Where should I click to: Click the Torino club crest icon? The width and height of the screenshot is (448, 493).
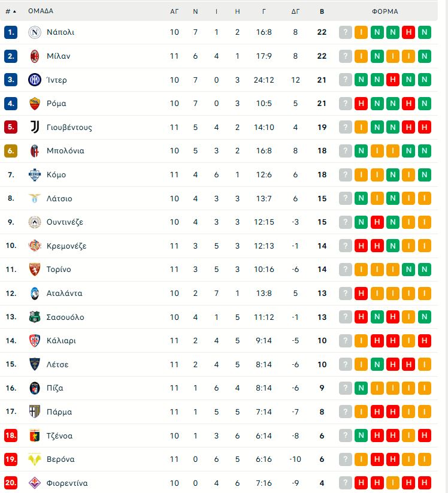pos(34,270)
